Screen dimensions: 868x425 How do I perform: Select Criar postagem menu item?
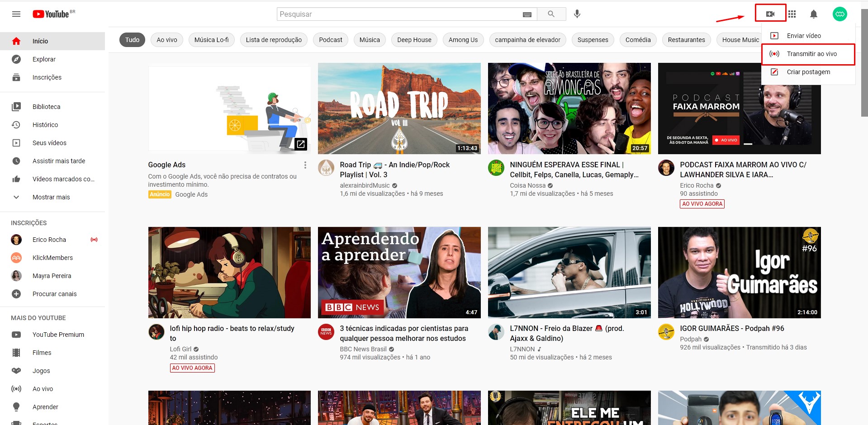click(x=808, y=72)
